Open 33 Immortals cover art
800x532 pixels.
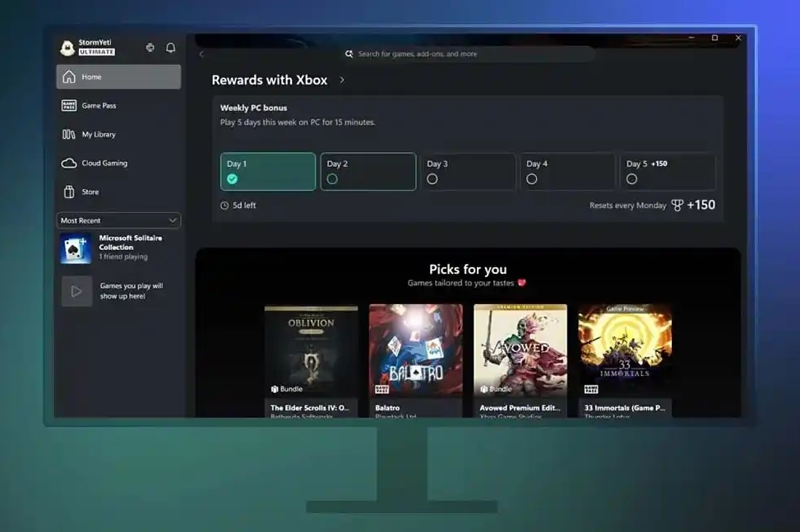point(625,350)
